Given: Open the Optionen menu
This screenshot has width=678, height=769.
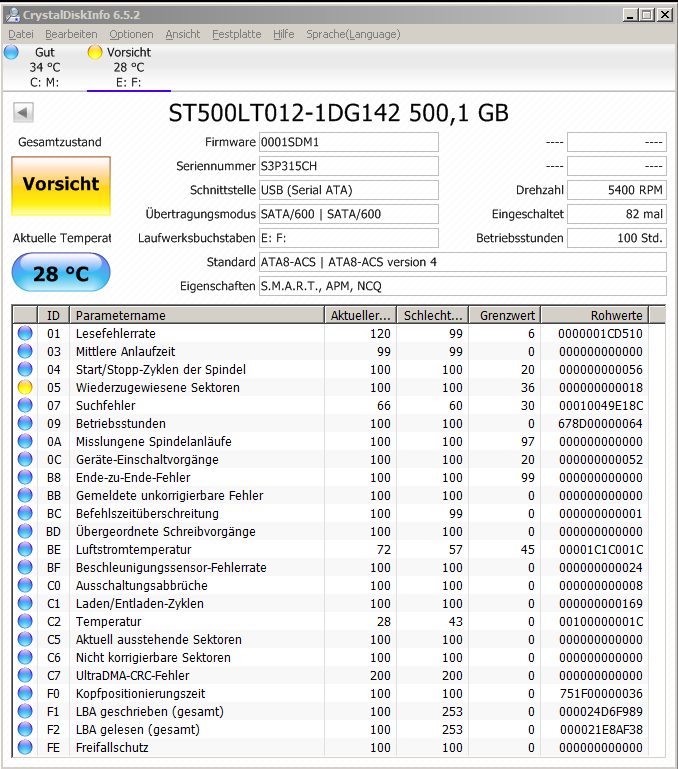Looking at the screenshot, I should (x=131, y=34).
